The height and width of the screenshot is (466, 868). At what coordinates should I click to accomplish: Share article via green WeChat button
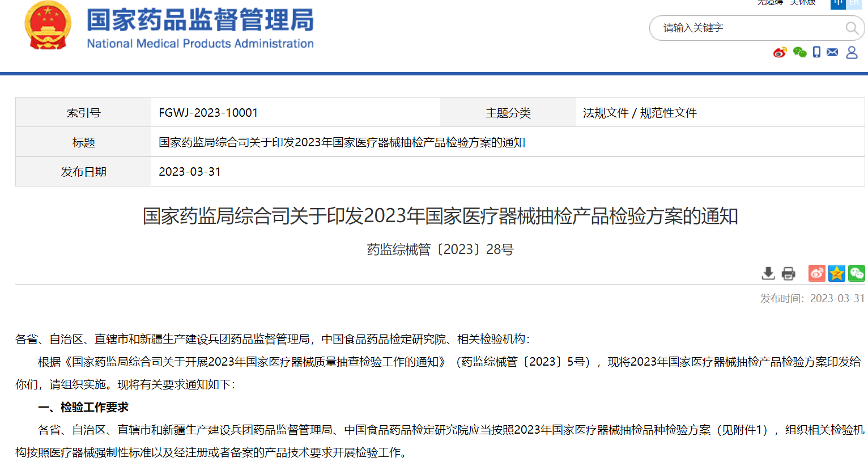[856, 273]
